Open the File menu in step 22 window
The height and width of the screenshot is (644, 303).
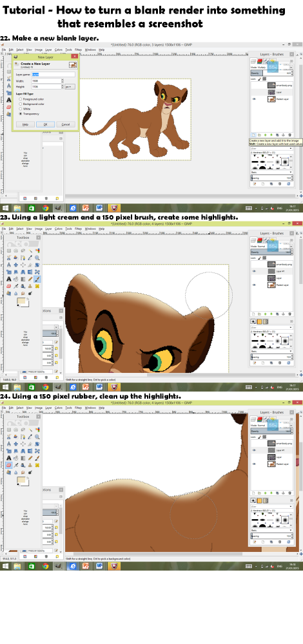click(4, 50)
